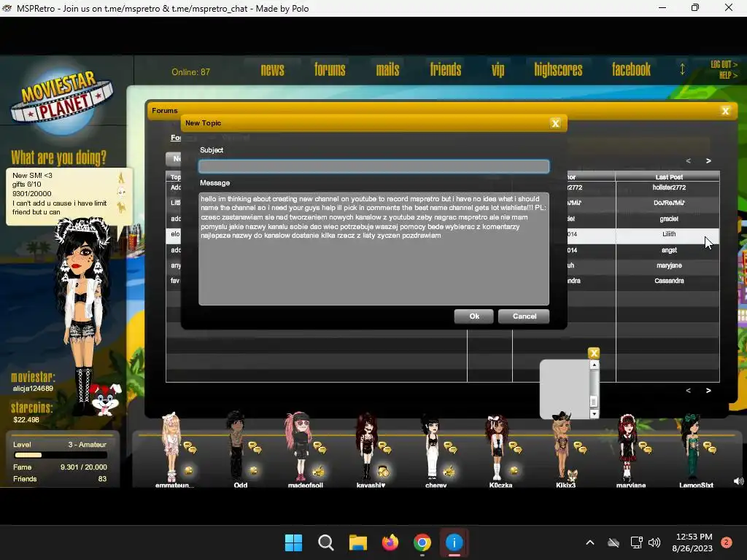The height and width of the screenshot is (560, 747).
Task: Open Windows taskbar search
Action: click(326, 542)
